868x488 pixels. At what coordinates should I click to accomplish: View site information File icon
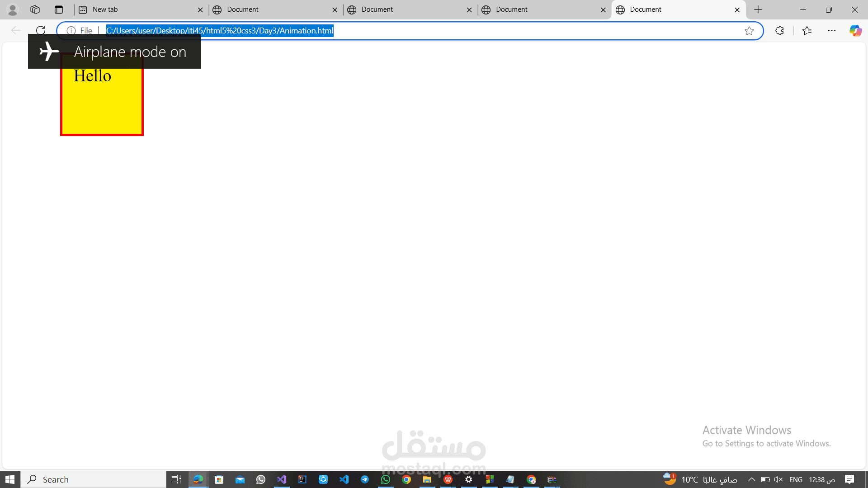tap(71, 31)
